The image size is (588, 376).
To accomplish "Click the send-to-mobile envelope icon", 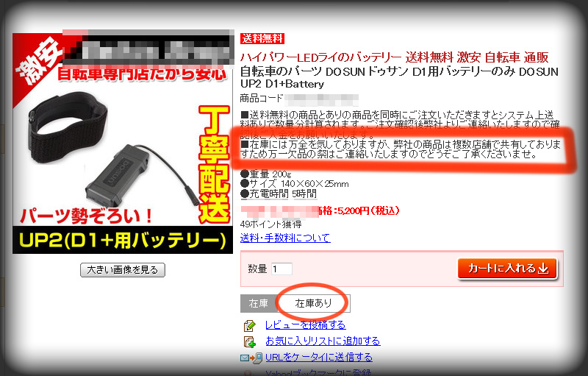I will [251, 358].
